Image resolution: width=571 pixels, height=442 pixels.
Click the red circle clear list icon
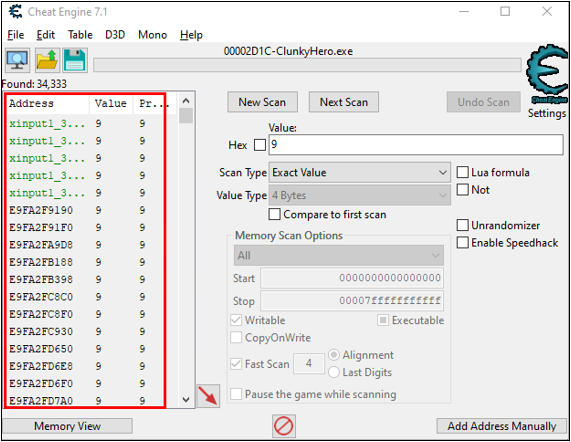tap(283, 426)
